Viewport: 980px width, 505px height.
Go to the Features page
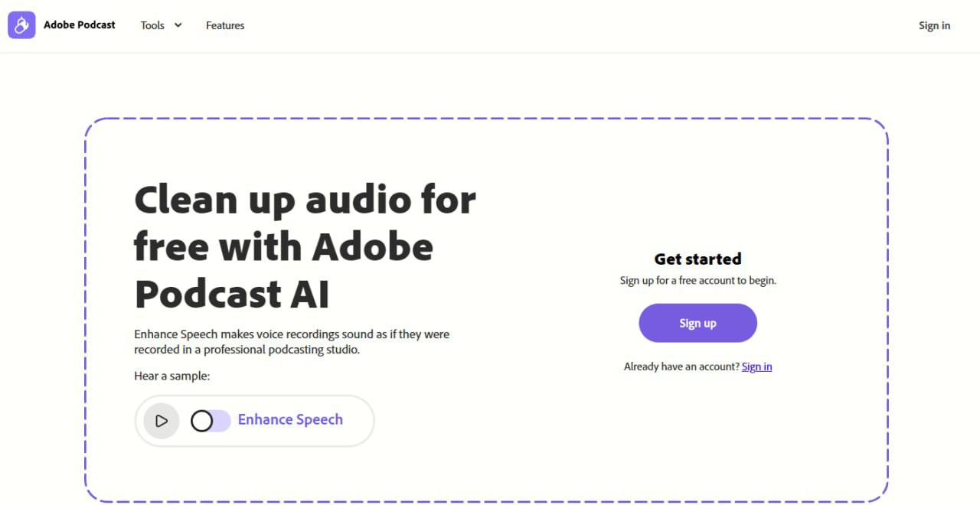[225, 25]
